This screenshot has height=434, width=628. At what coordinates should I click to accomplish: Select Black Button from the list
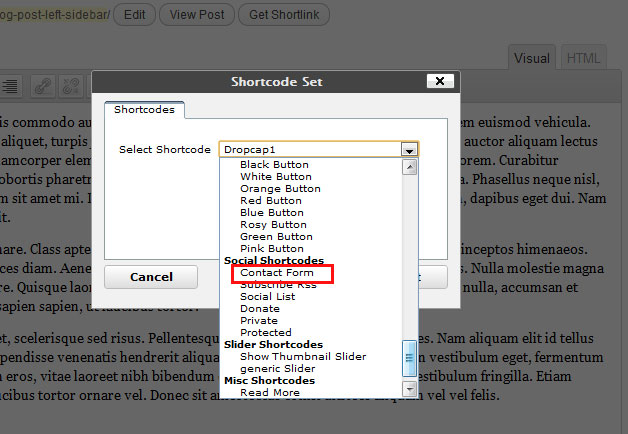(x=274, y=165)
